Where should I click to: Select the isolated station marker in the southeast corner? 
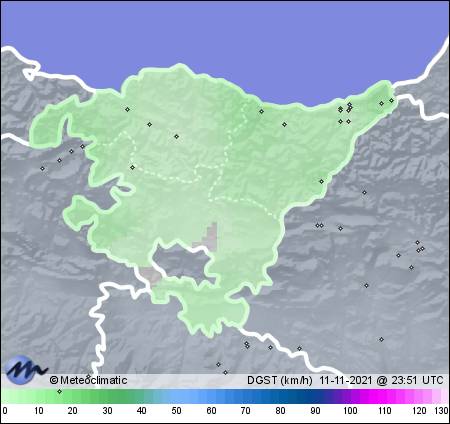pyautogui.click(x=381, y=339)
